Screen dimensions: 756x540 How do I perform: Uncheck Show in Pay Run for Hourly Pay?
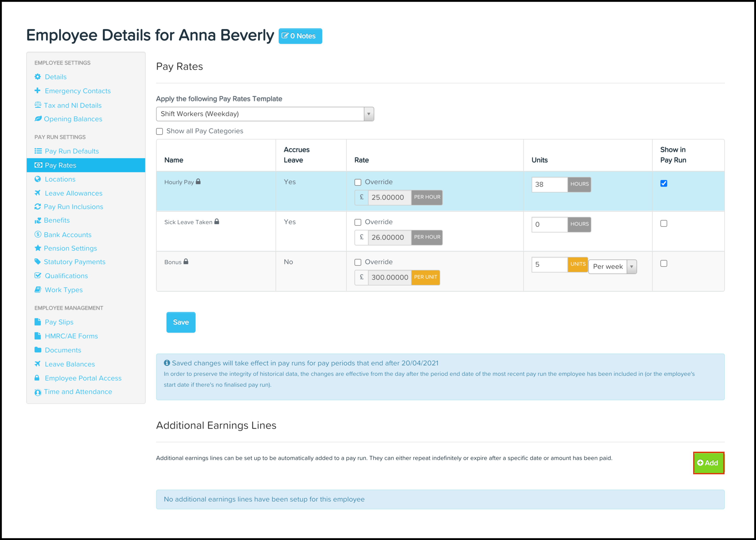[x=664, y=184]
